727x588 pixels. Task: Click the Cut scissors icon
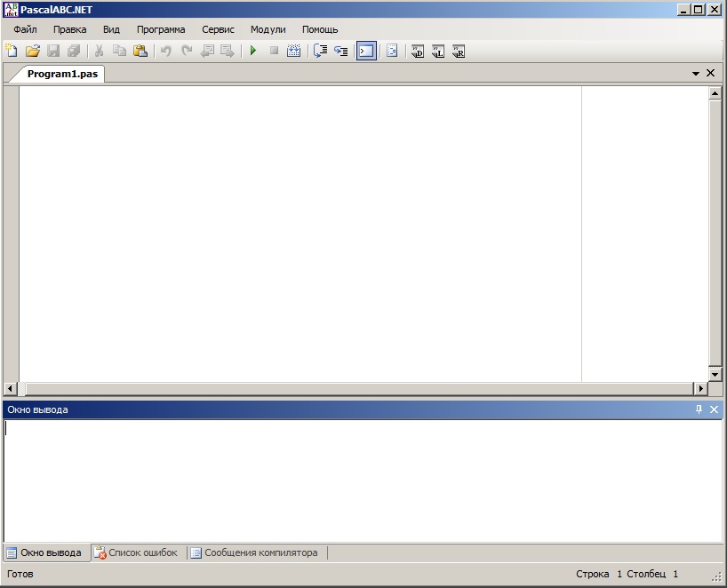tap(99, 51)
